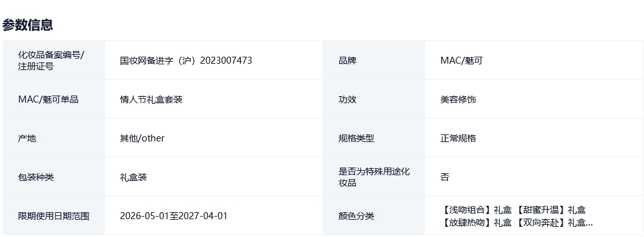The image size is (644, 237).
Task: Click the 规格类型 label
Action: [x=356, y=138]
